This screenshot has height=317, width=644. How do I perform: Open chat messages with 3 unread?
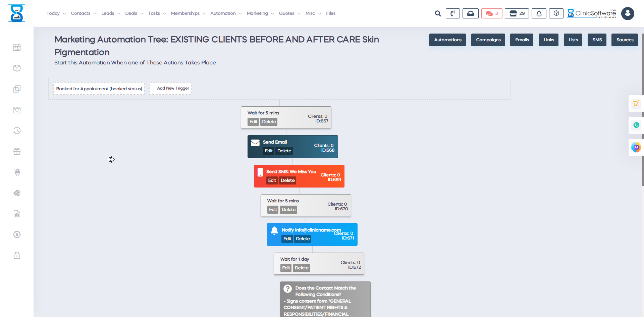491,13
